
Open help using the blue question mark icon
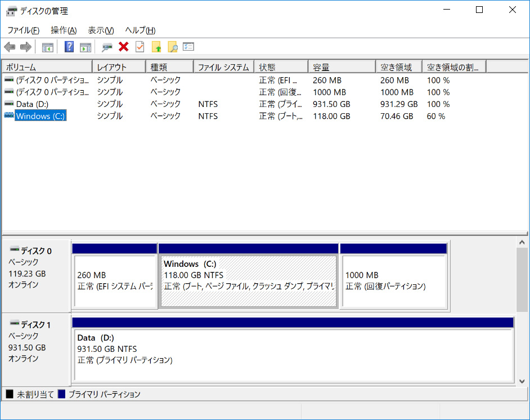69,47
